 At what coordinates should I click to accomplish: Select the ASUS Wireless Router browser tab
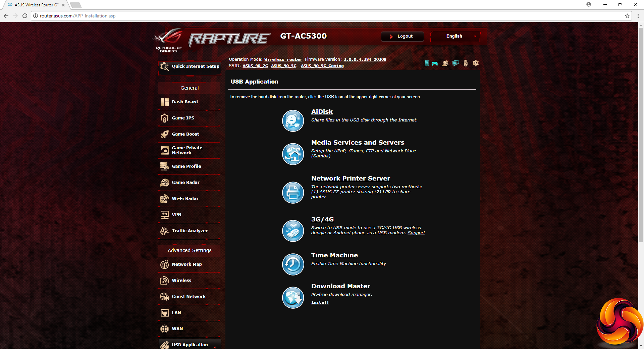pyautogui.click(x=36, y=5)
